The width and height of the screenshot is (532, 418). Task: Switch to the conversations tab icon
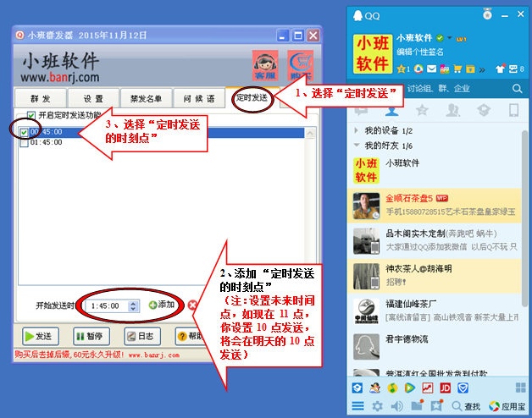(362, 110)
